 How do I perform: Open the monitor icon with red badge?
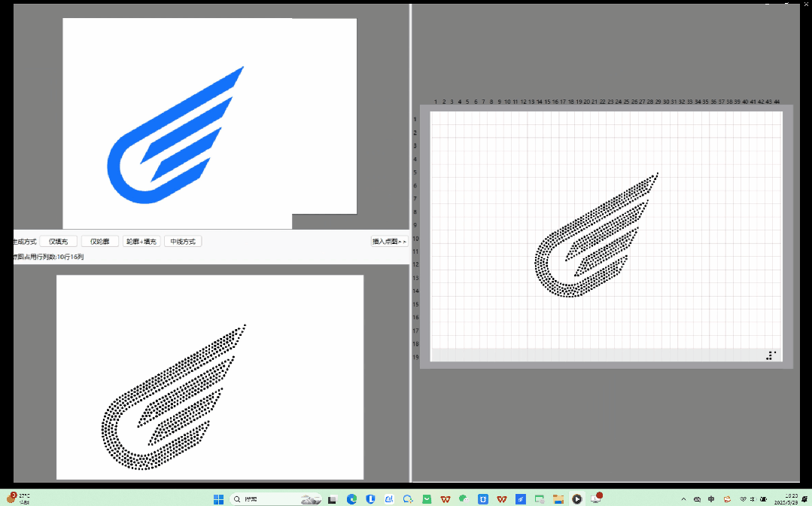597,498
